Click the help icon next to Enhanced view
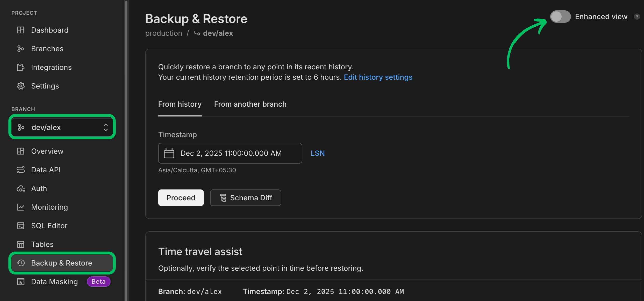 637,17
